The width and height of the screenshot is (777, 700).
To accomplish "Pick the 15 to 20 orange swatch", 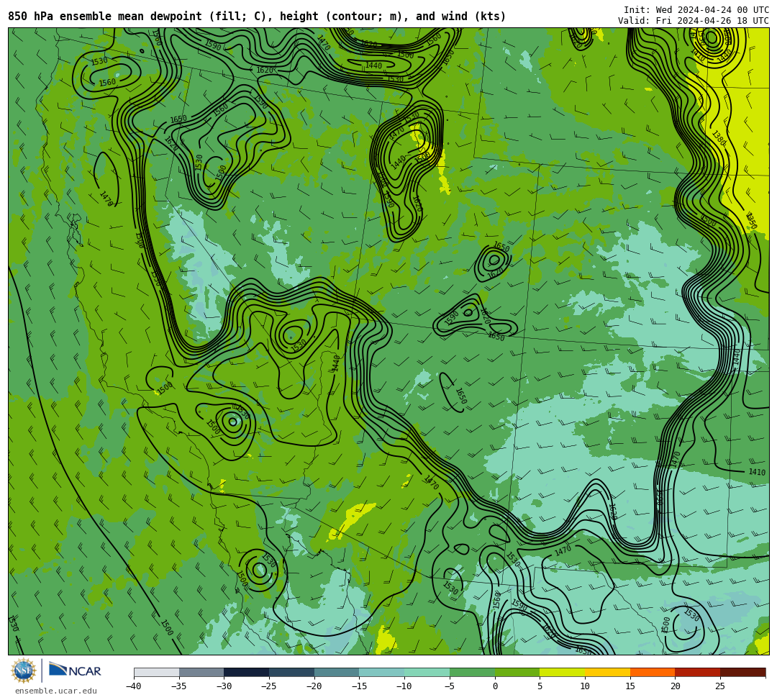I will tap(653, 672).
